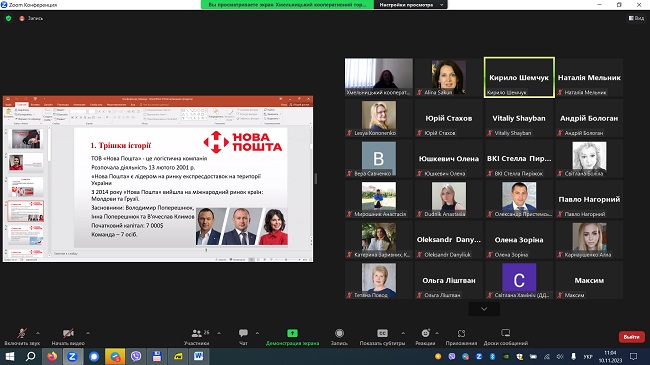Unmute microphone with Включить звук
The image size is (650, 365).
coord(22,336)
